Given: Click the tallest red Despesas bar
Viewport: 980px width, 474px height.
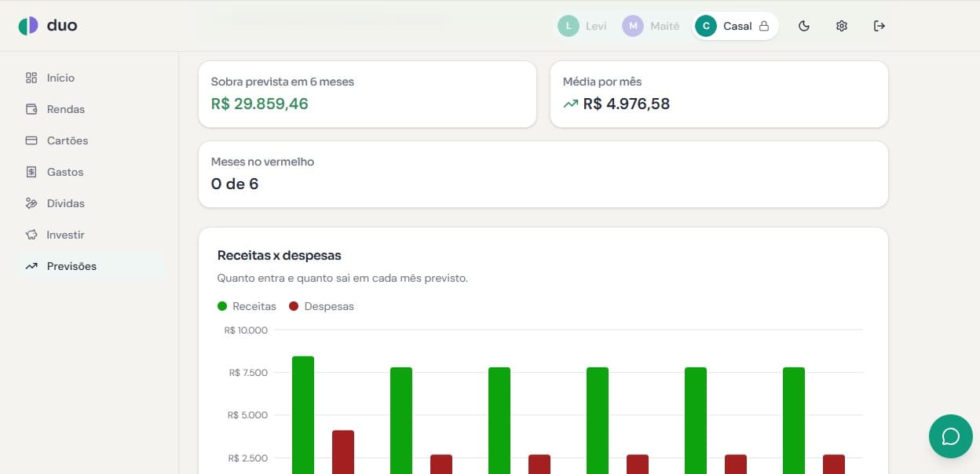Looking at the screenshot, I should 343,452.
